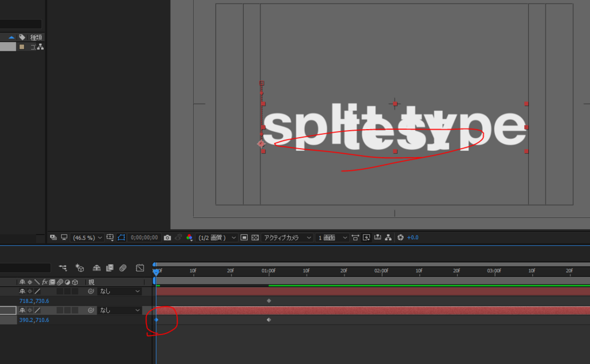The image size is (590, 364).
Task: Toggle the shy switch of the first layer
Action: pos(22,291)
